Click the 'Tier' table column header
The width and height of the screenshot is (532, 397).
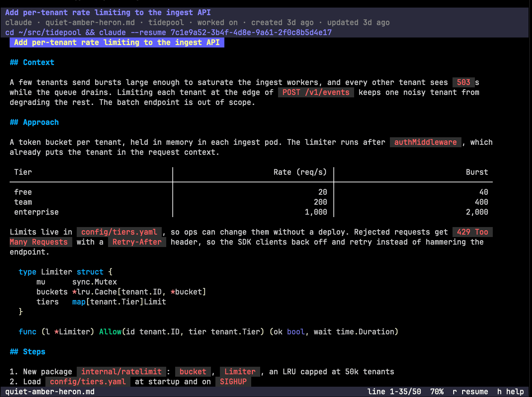click(x=23, y=172)
